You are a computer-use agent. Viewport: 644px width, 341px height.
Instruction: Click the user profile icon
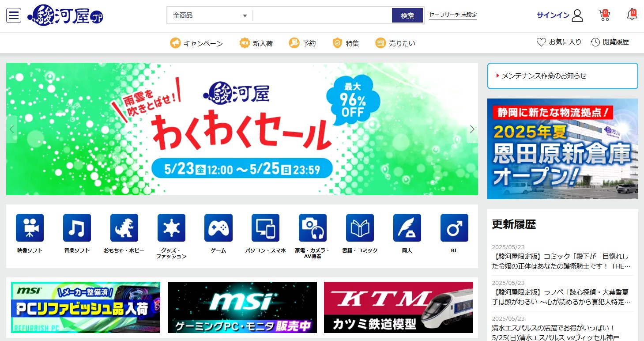(x=577, y=15)
